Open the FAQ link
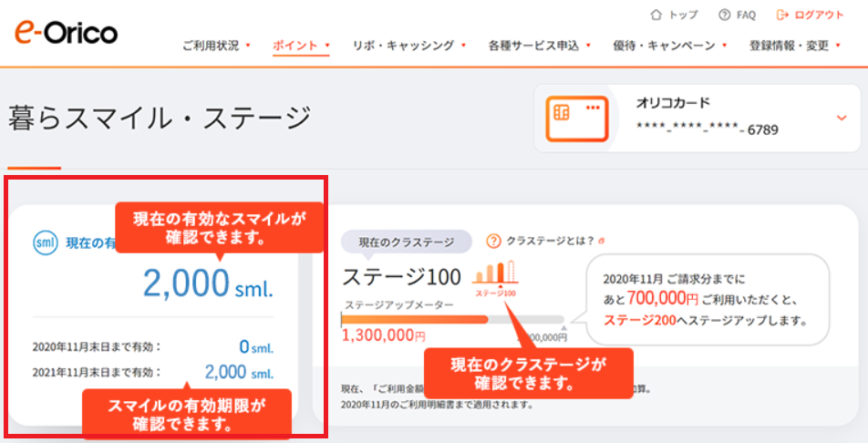The width and height of the screenshot is (868, 443). coord(746,15)
